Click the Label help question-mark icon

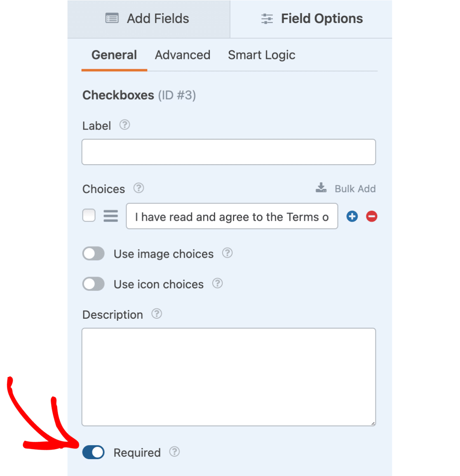point(124,125)
